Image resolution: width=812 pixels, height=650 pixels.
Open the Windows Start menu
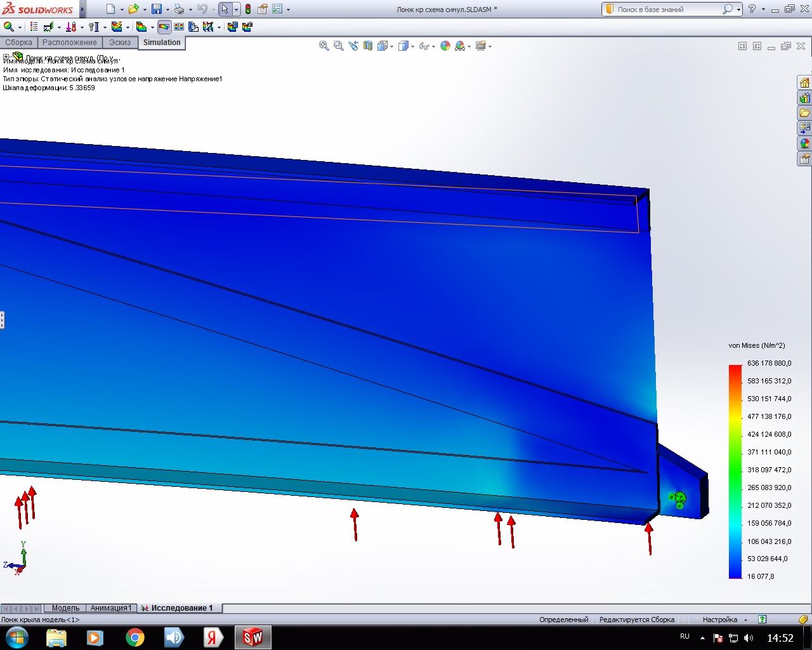click(x=17, y=637)
